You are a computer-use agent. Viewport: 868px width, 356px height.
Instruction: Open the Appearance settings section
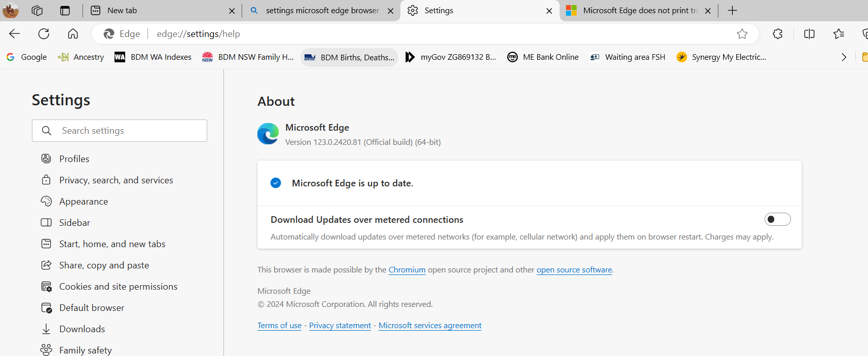[84, 202]
